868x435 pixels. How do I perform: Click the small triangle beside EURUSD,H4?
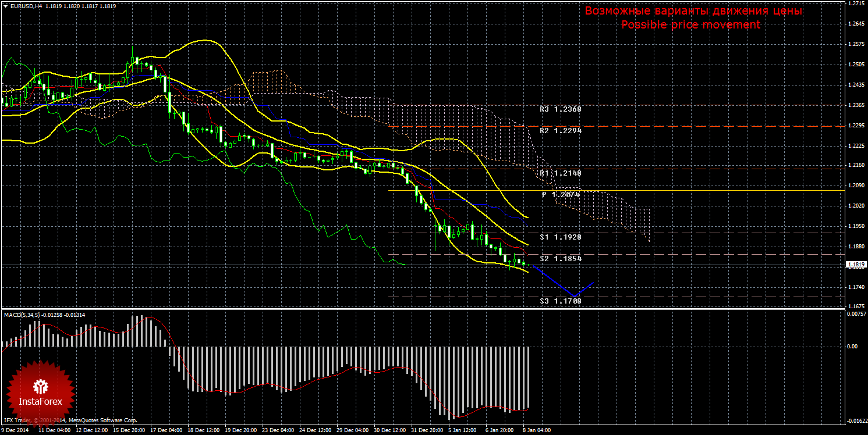tap(6, 6)
